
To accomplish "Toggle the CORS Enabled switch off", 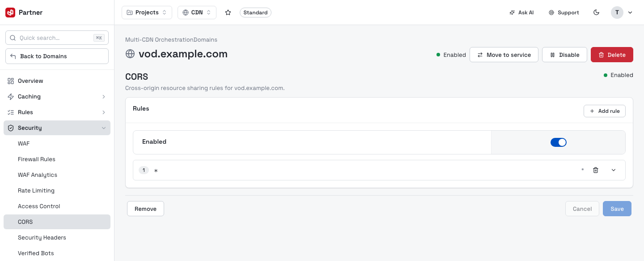I will 559,142.
